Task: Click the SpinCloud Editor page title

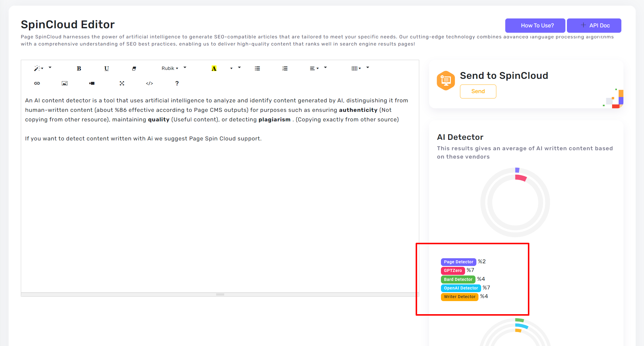Action: pos(68,24)
